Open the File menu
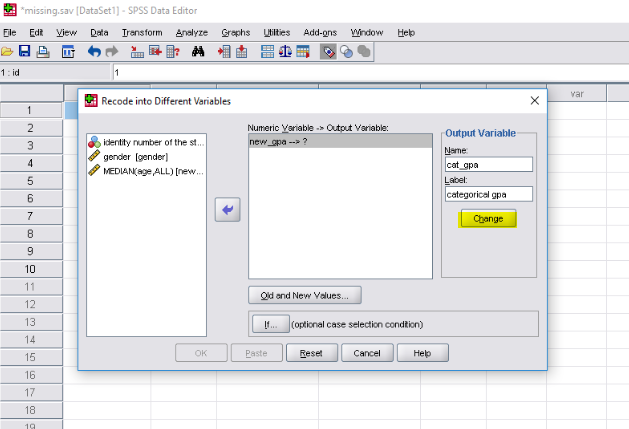 click(10, 33)
